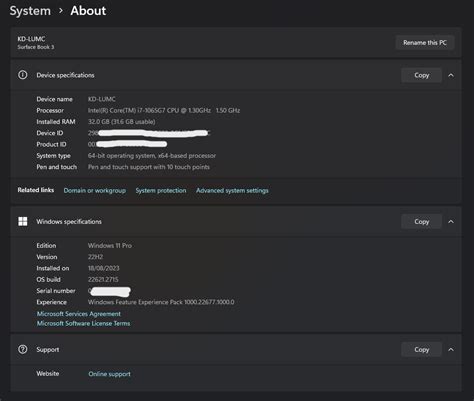Click the Support question mark icon

(23, 349)
